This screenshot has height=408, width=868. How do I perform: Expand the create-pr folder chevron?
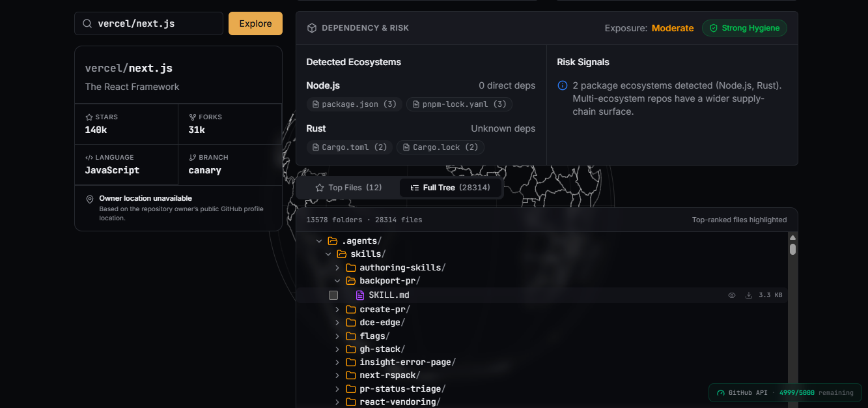click(337, 310)
